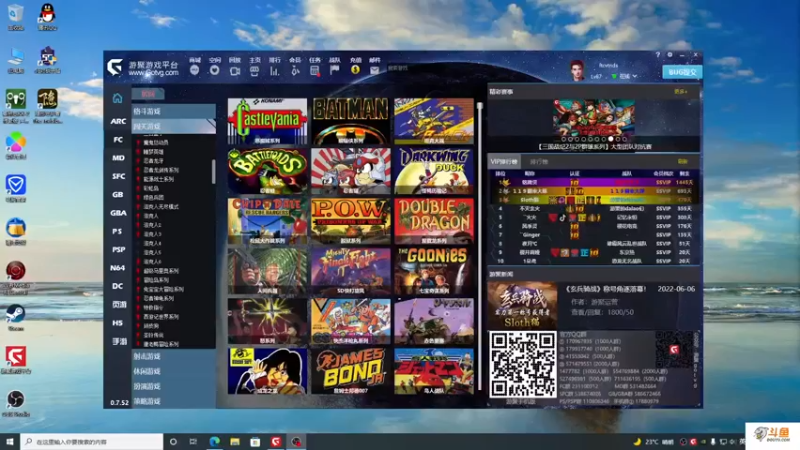The height and width of the screenshot is (450, 800).
Task: Click the Windows taskbar search box
Action: pos(92,441)
